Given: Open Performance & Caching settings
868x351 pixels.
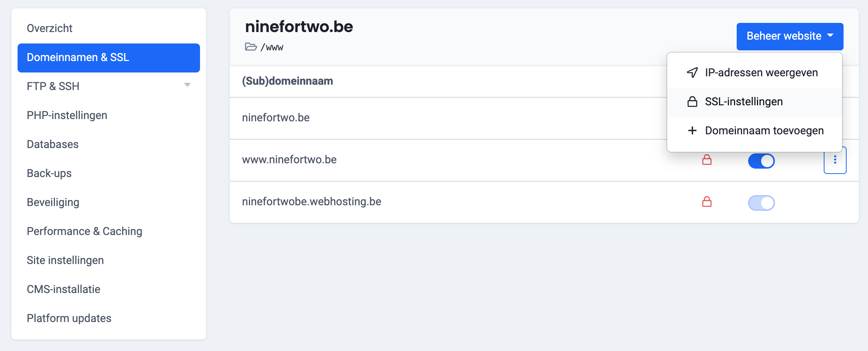Looking at the screenshot, I should 84,231.
